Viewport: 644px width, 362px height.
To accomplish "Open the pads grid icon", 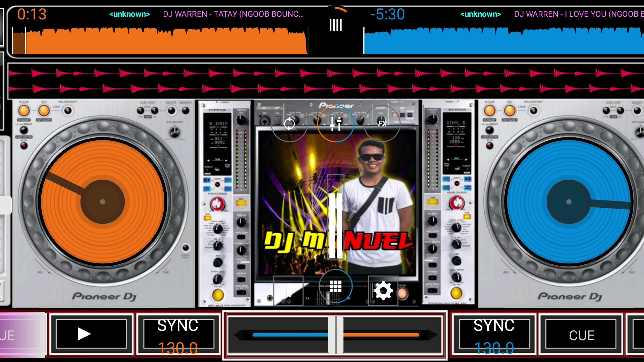I will (335, 286).
